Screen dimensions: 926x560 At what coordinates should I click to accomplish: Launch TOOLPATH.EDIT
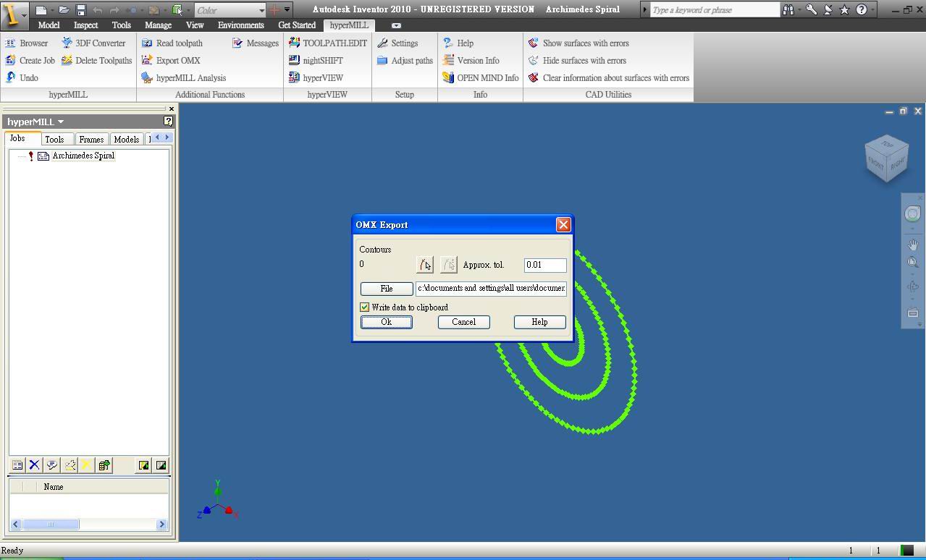[328, 43]
